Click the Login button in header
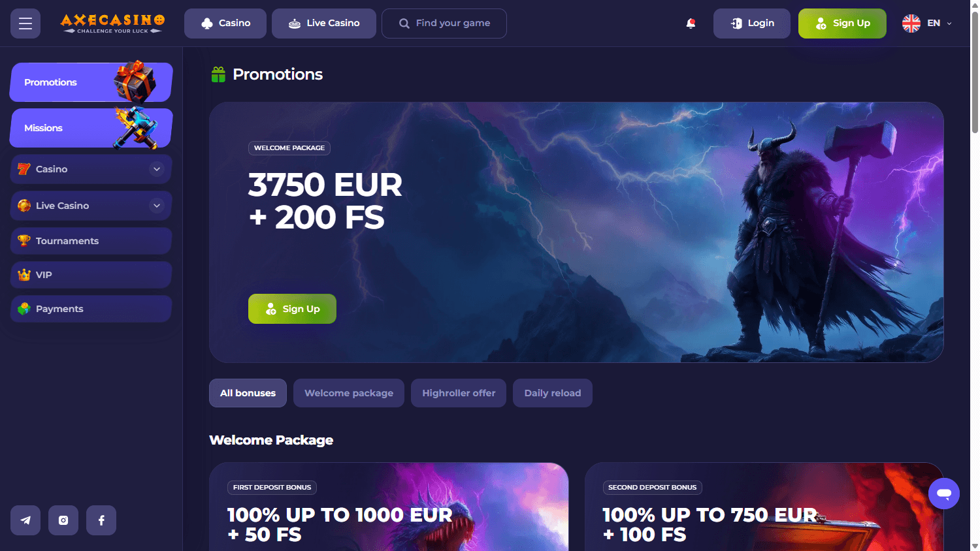 point(752,24)
